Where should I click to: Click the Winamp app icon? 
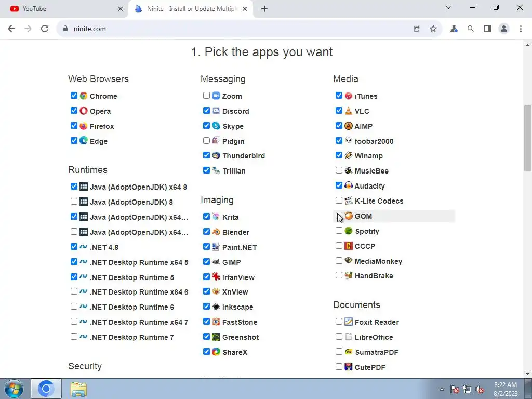[349, 155]
